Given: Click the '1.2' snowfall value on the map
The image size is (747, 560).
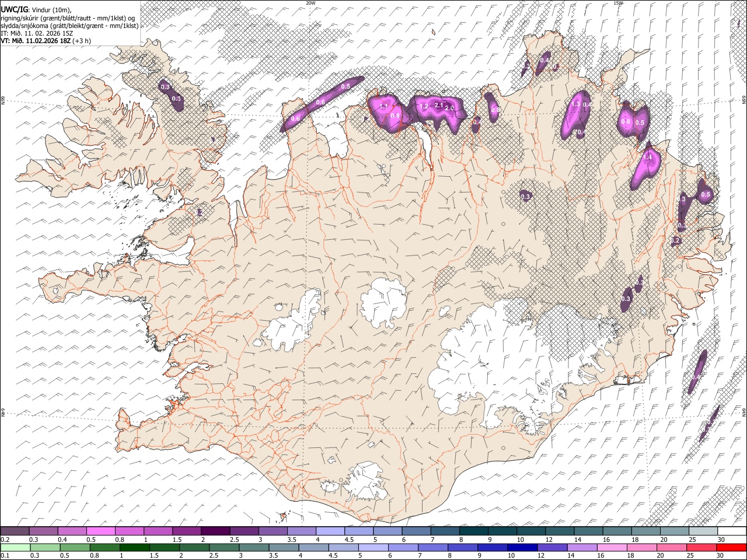Looking at the screenshot, I should tap(424, 106).
